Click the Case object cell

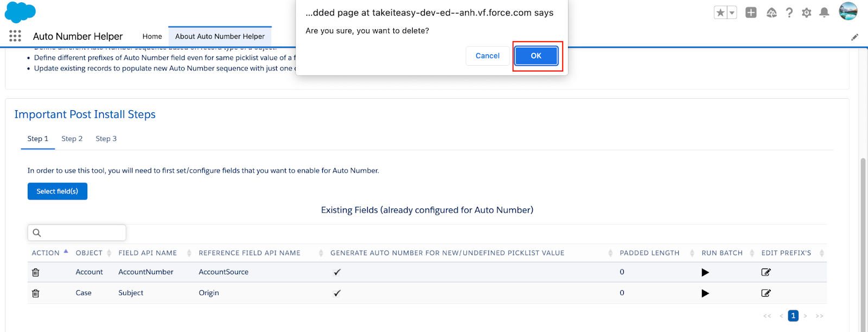(84, 293)
